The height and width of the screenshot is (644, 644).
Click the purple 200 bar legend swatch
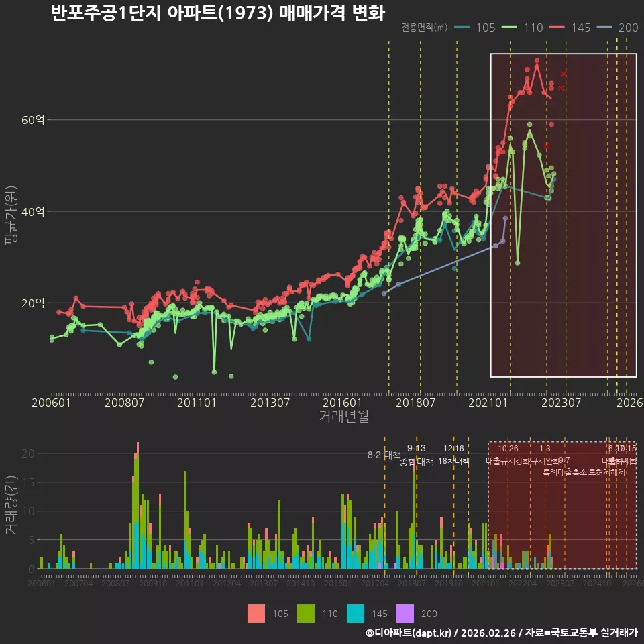point(405,613)
